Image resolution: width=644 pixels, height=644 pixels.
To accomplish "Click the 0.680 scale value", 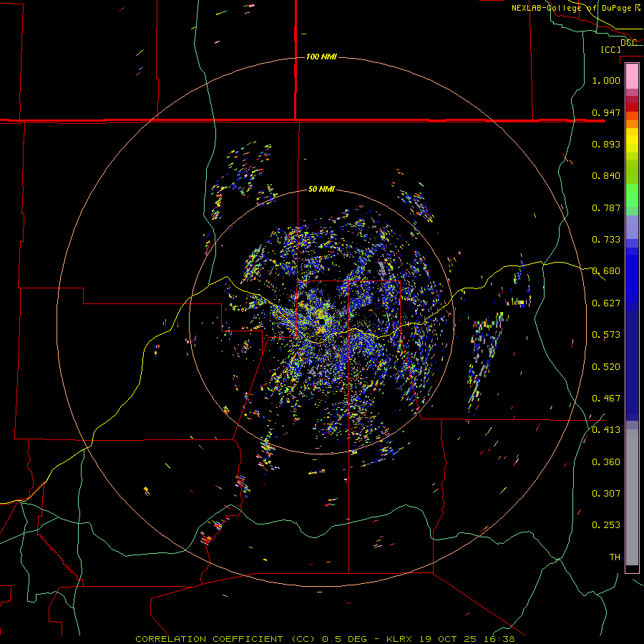I will [x=606, y=270].
